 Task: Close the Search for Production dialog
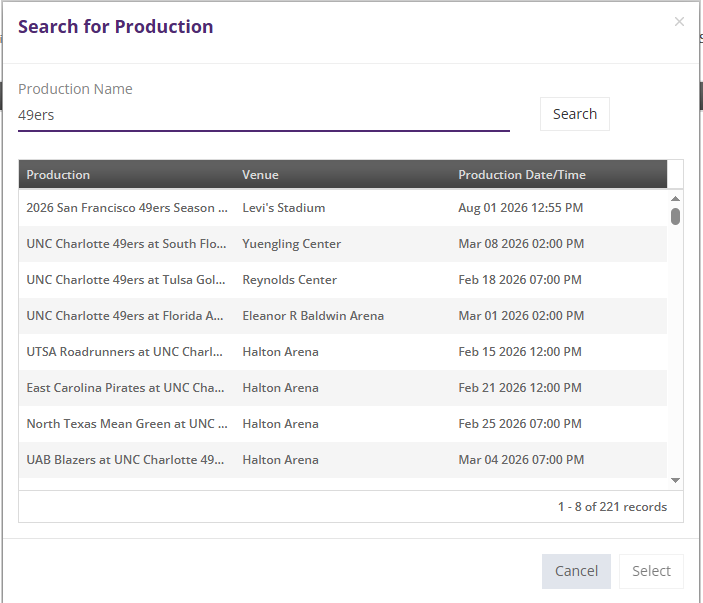coord(679,22)
